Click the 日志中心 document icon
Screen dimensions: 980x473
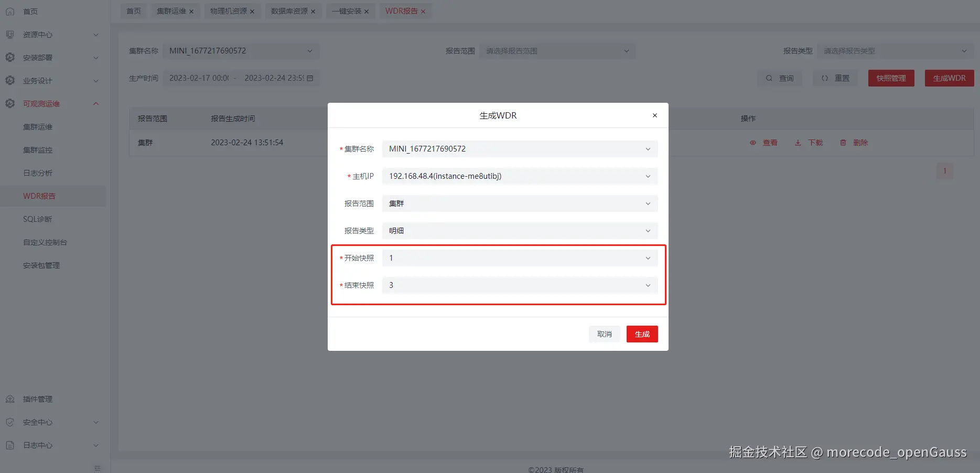(10, 445)
